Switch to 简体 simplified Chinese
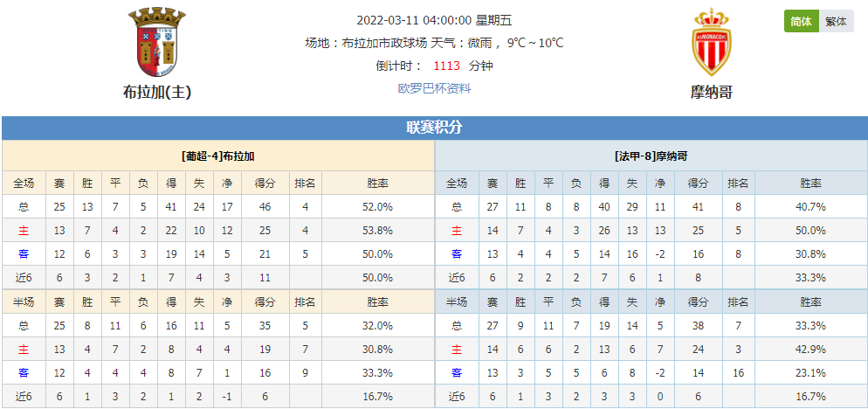The height and width of the screenshot is (409, 868). [x=801, y=22]
